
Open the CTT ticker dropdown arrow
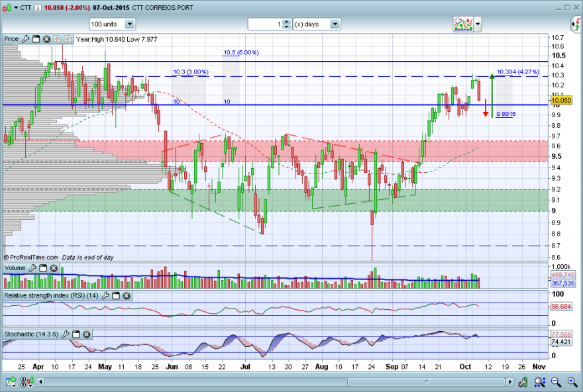pos(16,7)
